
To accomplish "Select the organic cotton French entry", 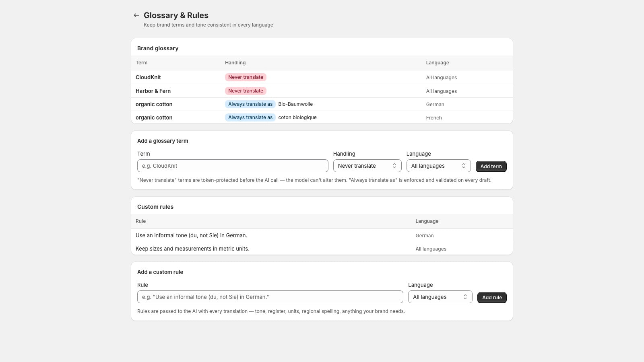I will point(322,117).
